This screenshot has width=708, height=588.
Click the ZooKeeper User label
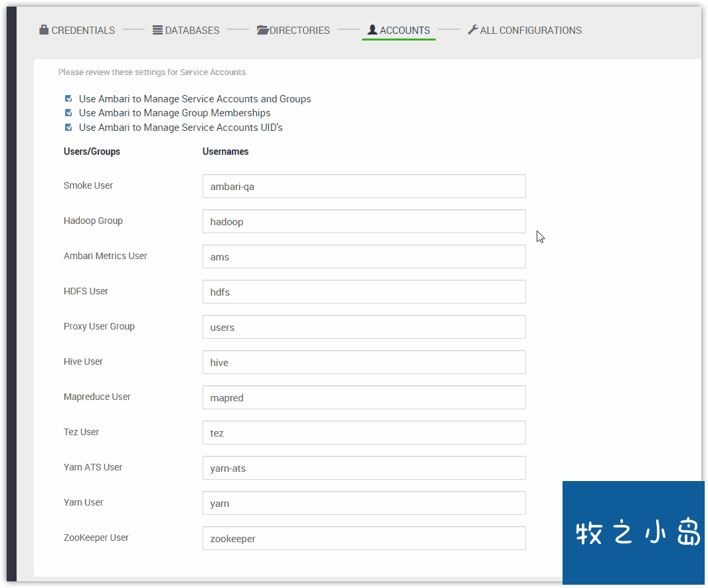coord(96,538)
